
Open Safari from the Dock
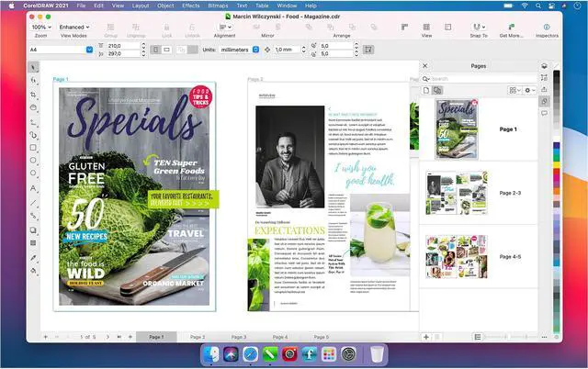pos(250,354)
